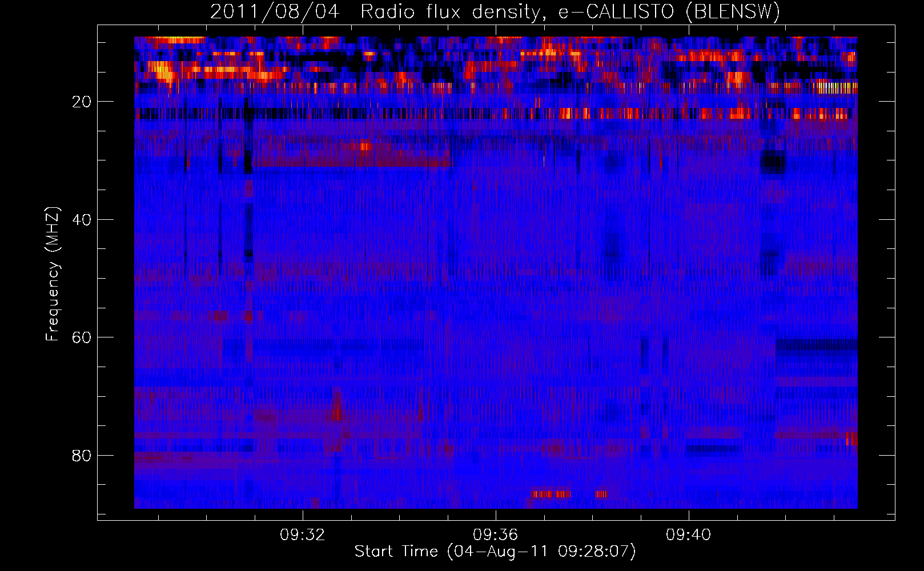
Task: Click the 80 frequency tick label
Action: (82, 456)
